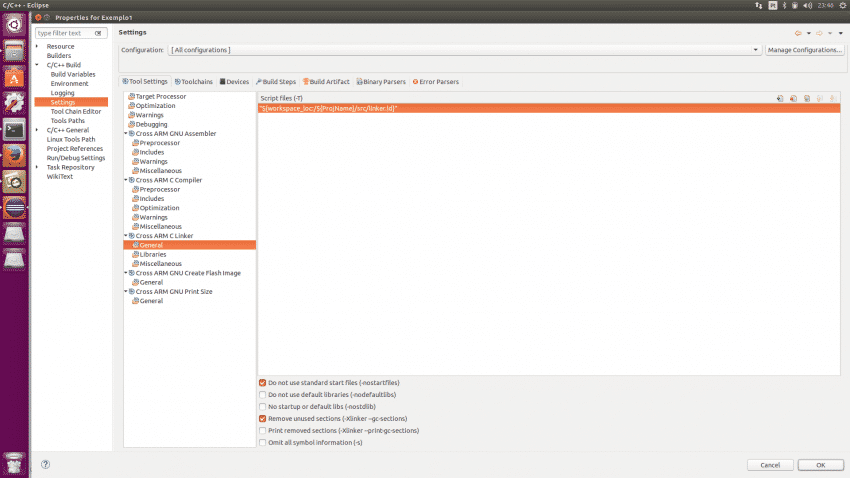Collapse the C/C++ Build tree node
This screenshot has height=478, width=850.
37,65
